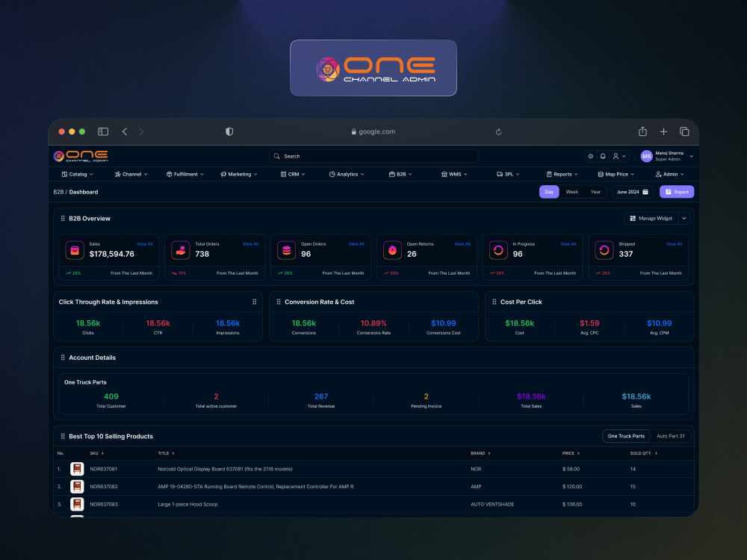The height and width of the screenshot is (560, 747).
Task: Open the June 2024 date picker
Action: (632, 192)
